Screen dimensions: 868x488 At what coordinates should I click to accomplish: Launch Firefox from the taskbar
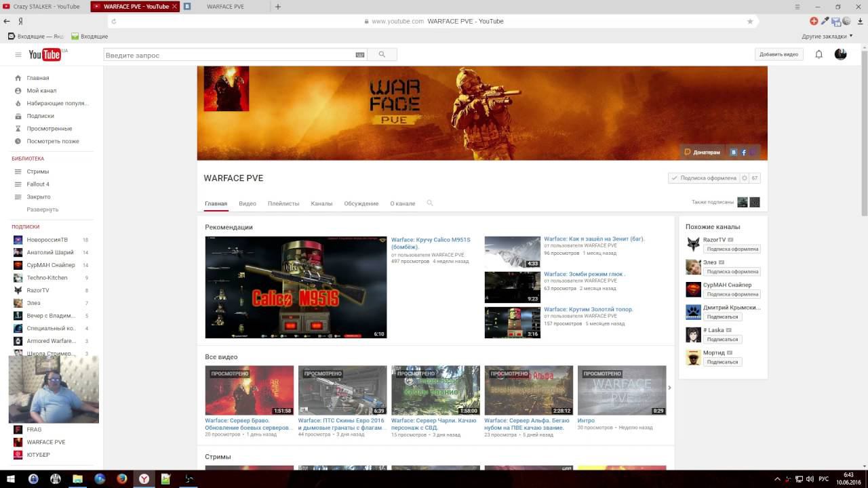[x=122, y=479]
